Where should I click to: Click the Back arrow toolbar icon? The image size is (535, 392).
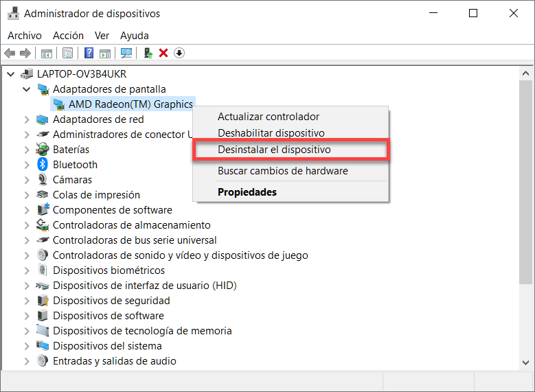(10, 54)
